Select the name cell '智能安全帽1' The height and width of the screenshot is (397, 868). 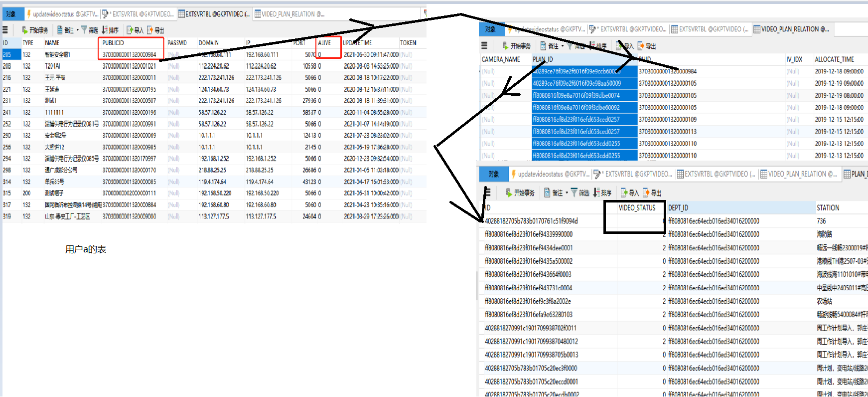click(57, 54)
